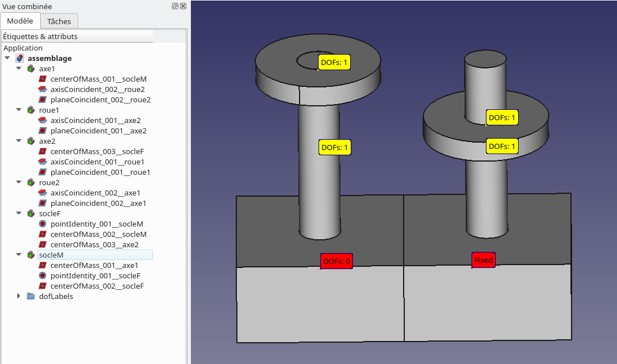
Task: Click the assemblage document icon
Action: (20, 58)
